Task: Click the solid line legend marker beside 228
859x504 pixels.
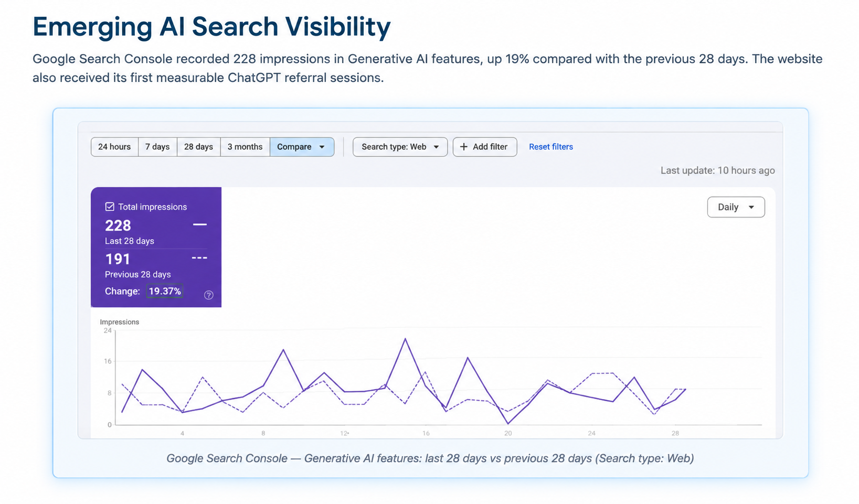Action: click(200, 224)
